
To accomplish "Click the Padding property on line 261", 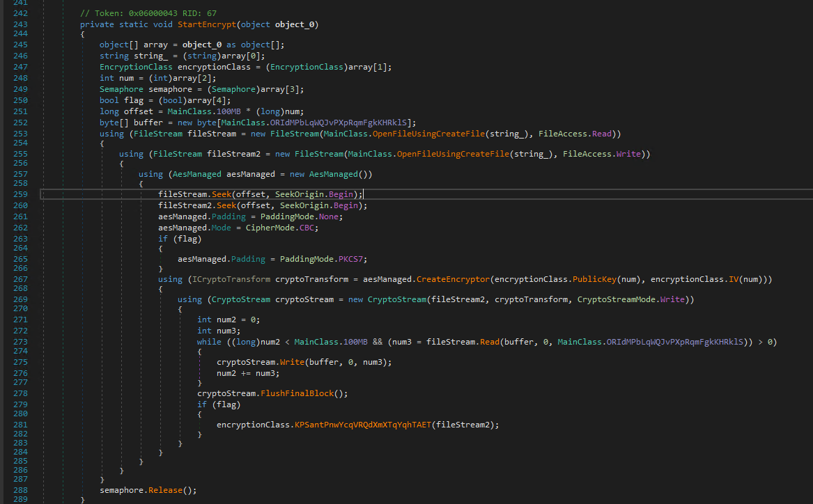I will tap(229, 217).
